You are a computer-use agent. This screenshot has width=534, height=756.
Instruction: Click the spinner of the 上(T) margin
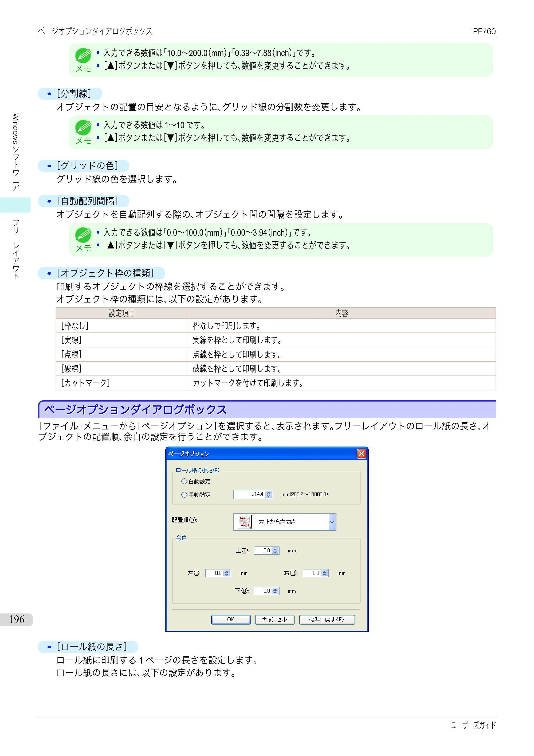tap(275, 550)
